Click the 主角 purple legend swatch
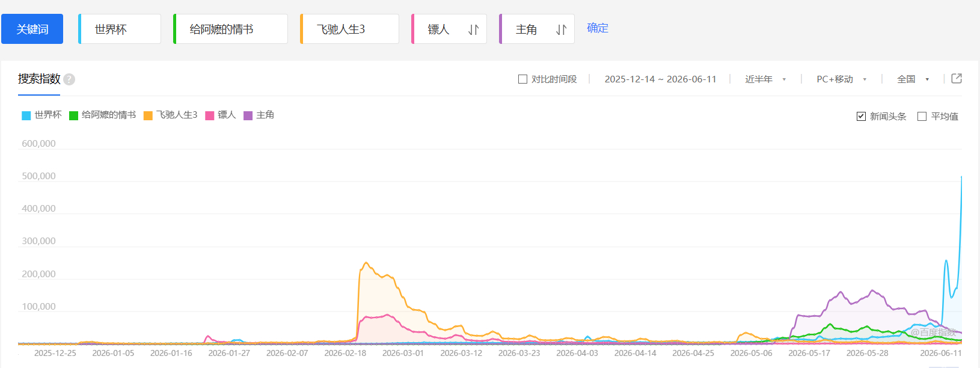Viewport: 980px width, 368px height. pos(248,115)
